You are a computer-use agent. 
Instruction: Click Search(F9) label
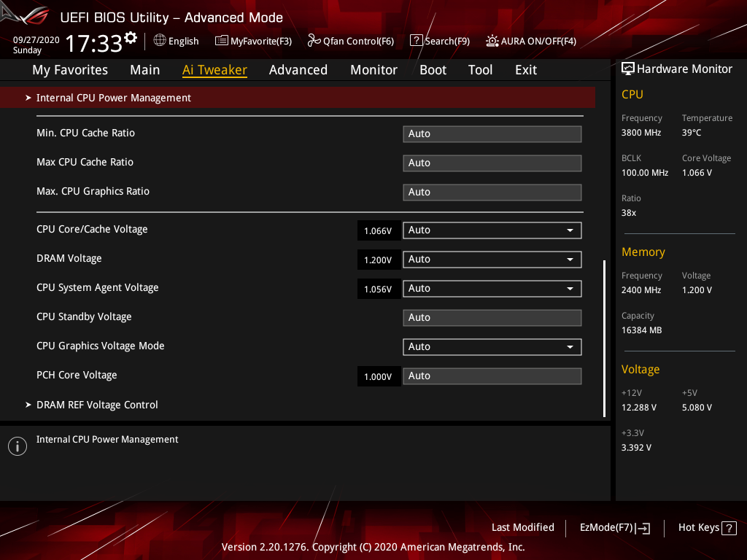[x=447, y=41]
